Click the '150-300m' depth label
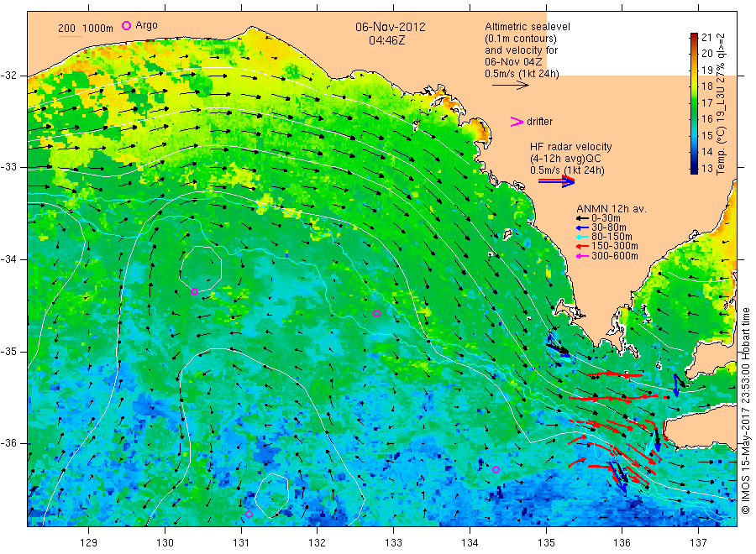 click(614, 246)
